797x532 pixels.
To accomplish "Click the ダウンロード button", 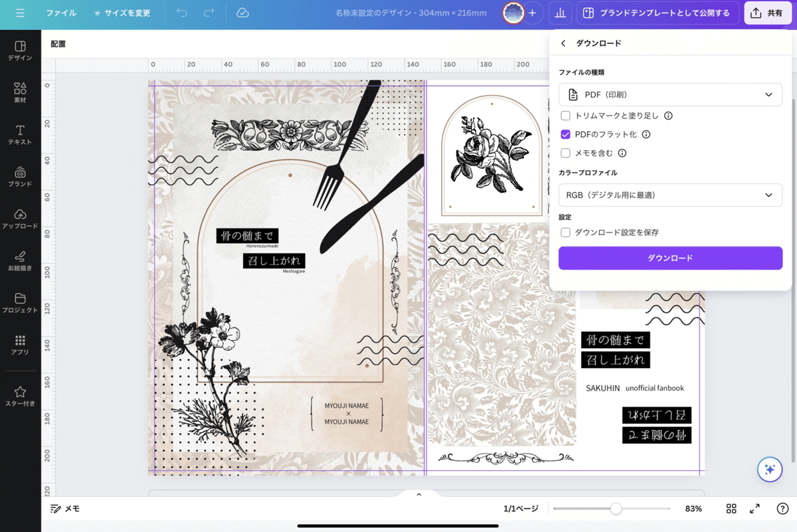I will [670, 258].
